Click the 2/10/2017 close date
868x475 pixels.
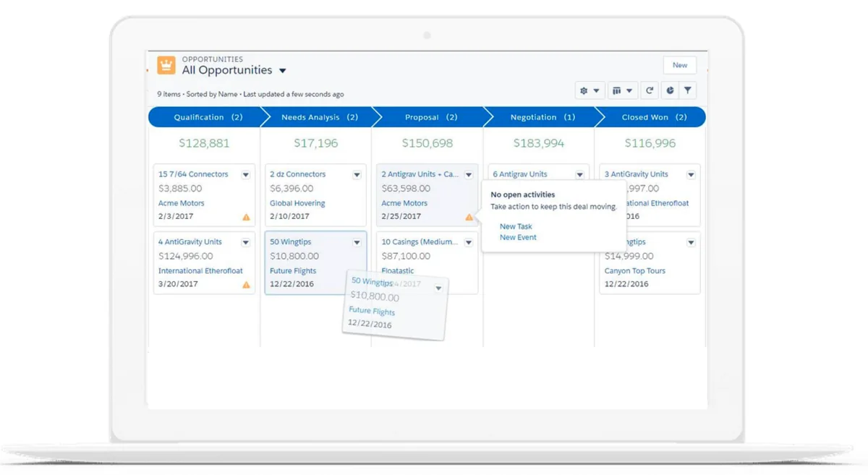pos(289,216)
